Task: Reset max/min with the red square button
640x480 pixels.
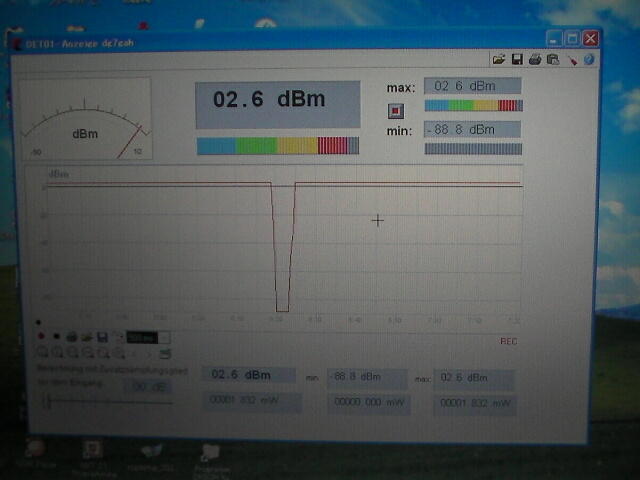Action: tap(396, 109)
